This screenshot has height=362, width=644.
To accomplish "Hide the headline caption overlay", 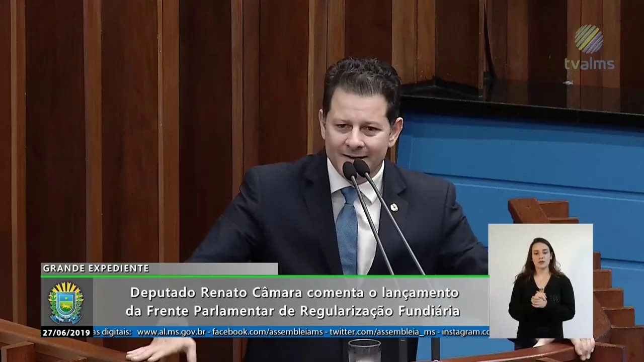I will [x=294, y=301].
